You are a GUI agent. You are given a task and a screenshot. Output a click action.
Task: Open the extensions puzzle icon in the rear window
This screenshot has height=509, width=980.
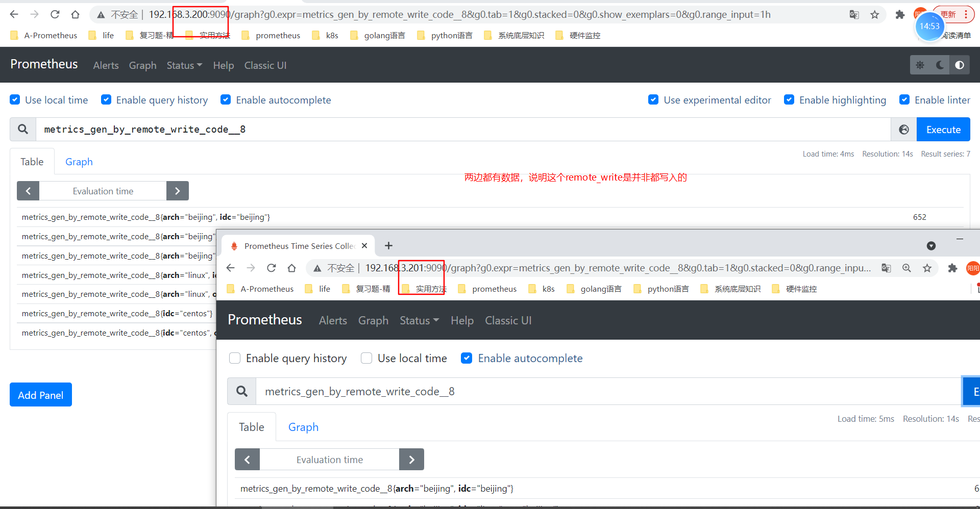point(900,15)
